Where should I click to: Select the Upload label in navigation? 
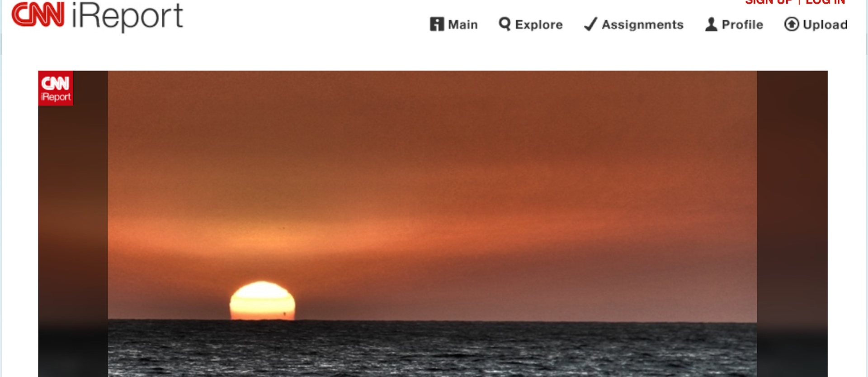point(825,24)
